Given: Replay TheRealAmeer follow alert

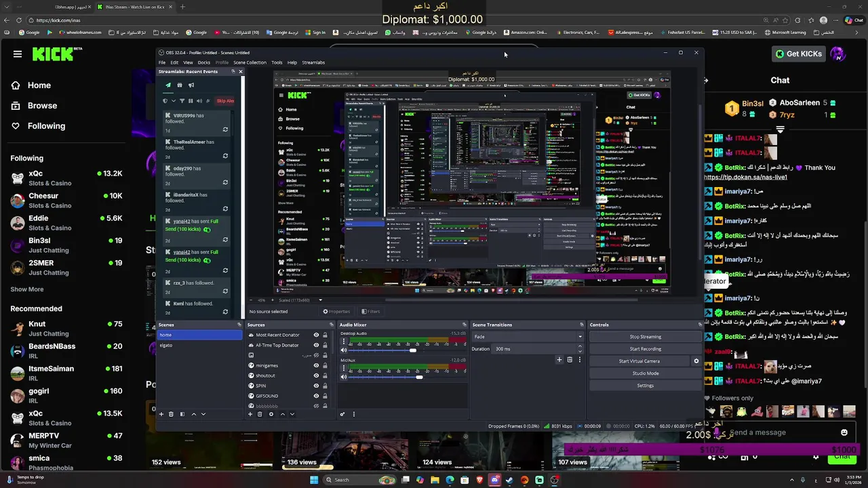Looking at the screenshot, I should (225, 156).
